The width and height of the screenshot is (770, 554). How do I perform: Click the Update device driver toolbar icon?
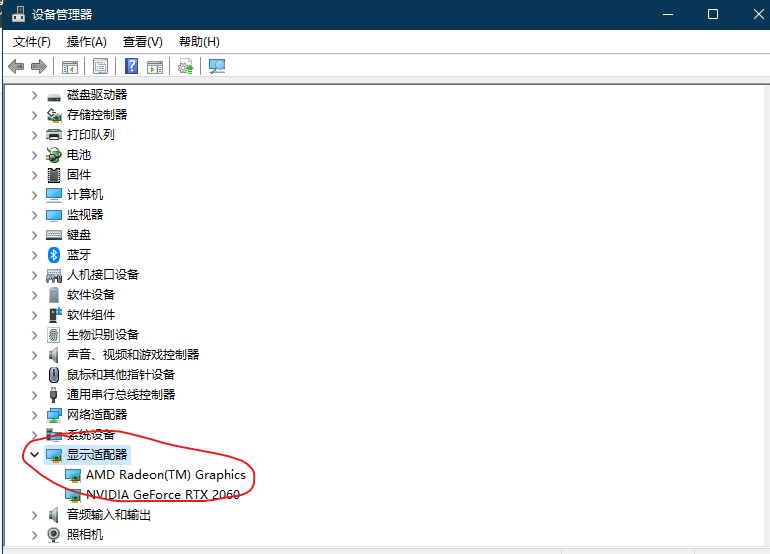point(186,67)
